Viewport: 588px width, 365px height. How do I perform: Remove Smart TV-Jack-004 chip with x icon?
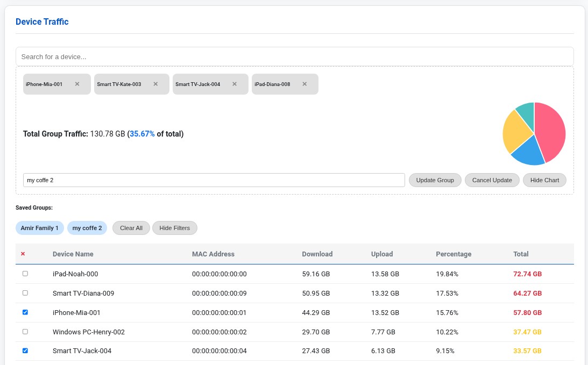coord(234,84)
